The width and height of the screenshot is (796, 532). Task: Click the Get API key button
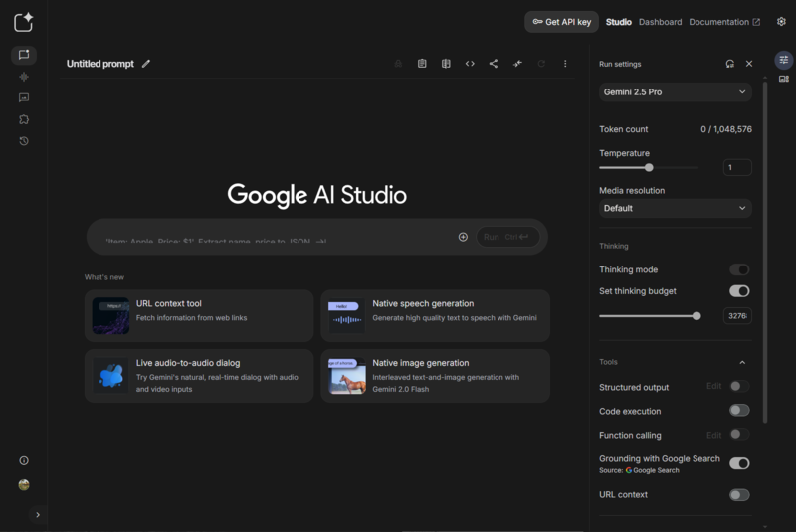pyautogui.click(x=561, y=22)
